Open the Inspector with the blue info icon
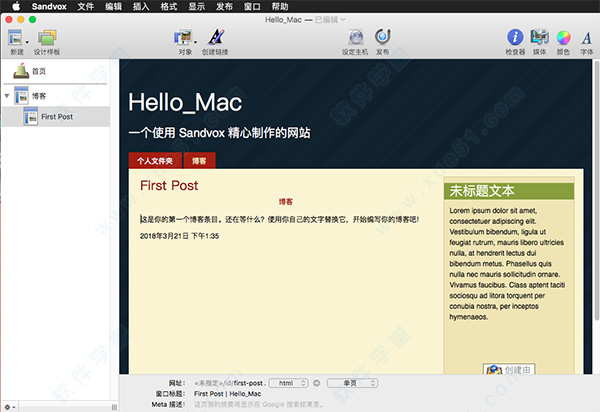The height and width of the screenshot is (412, 600). [515, 37]
